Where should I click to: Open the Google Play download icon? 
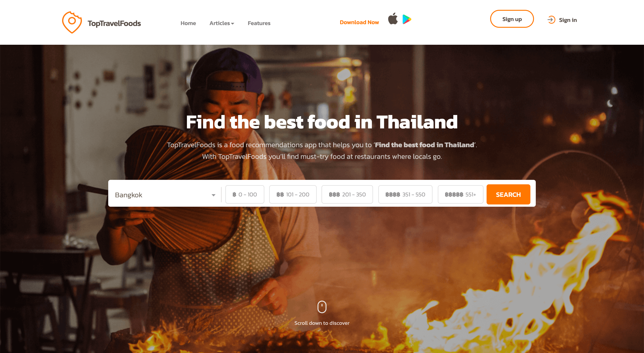point(407,19)
